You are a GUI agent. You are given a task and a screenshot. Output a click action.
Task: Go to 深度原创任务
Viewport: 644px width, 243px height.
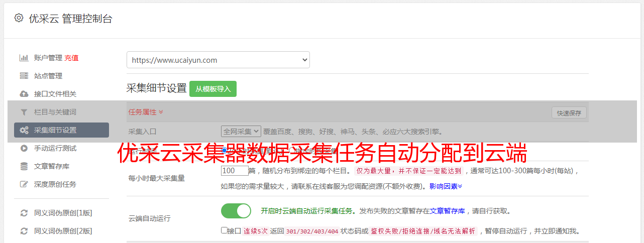click(x=55, y=184)
